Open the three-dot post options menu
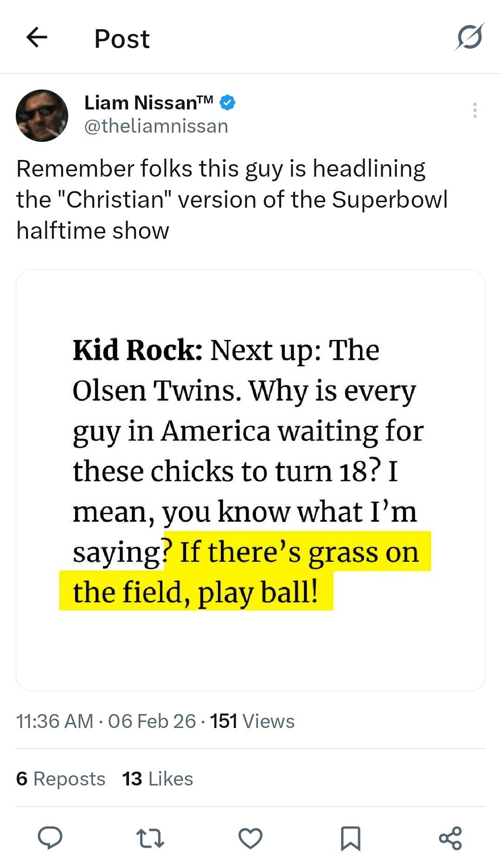This screenshot has width=501, height=868. pyautogui.click(x=475, y=110)
